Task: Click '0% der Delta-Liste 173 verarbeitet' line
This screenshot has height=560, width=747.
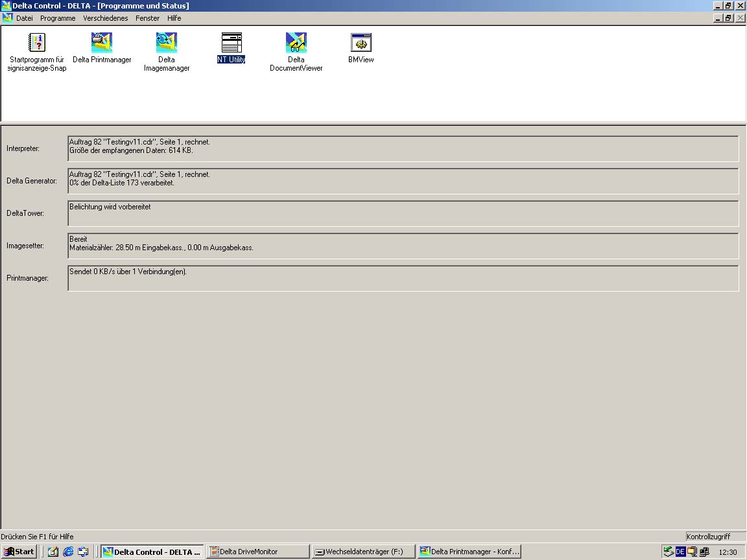Action: click(x=122, y=183)
